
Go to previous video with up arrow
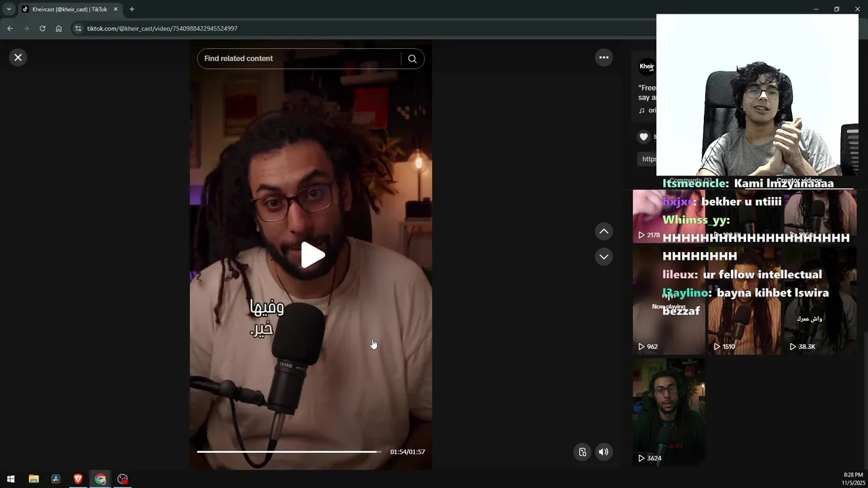[604, 232]
